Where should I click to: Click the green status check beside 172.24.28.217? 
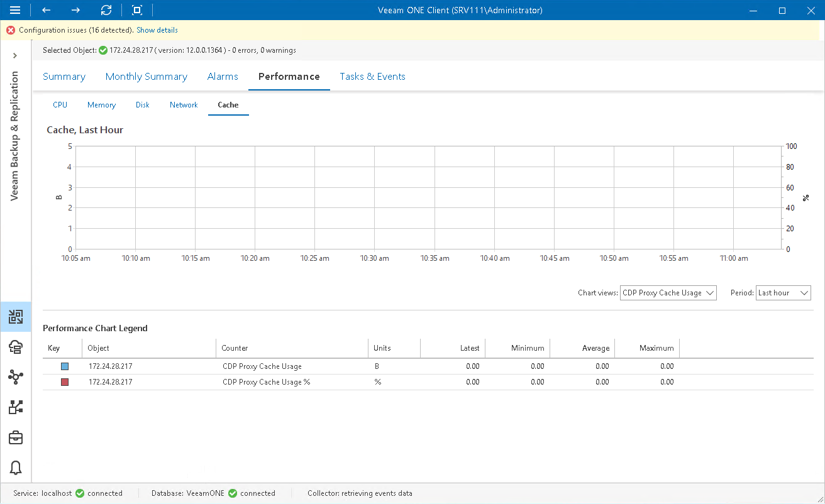(103, 50)
